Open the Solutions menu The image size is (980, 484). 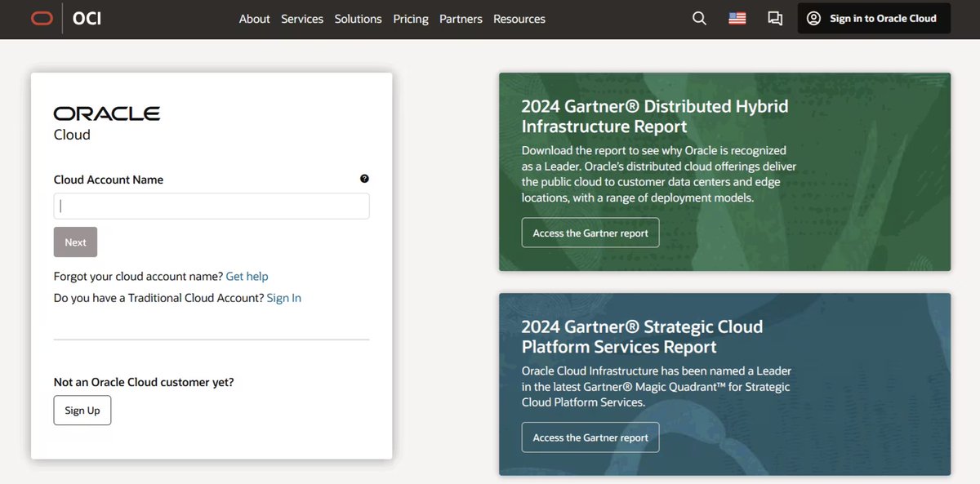coord(358,19)
